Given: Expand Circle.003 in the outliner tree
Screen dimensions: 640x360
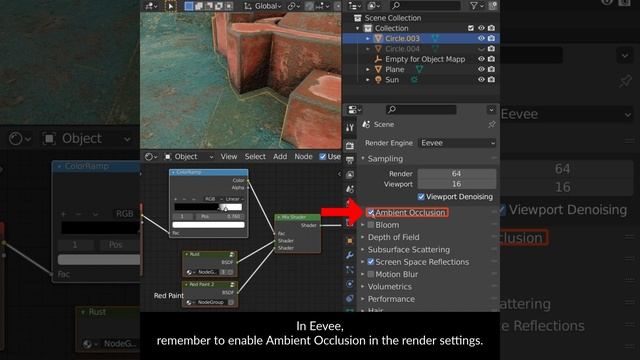Looking at the screenshot, I should coord(368,38).
